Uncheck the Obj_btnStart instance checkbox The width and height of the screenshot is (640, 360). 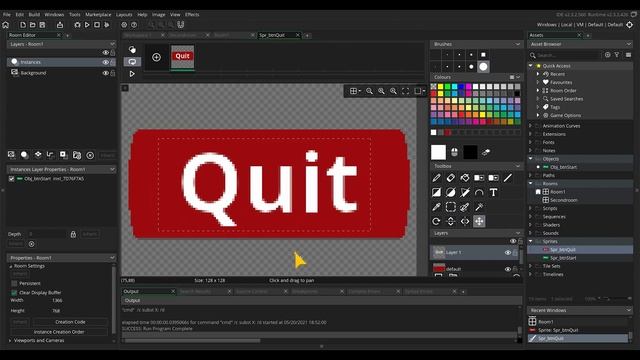pos(11,179)
